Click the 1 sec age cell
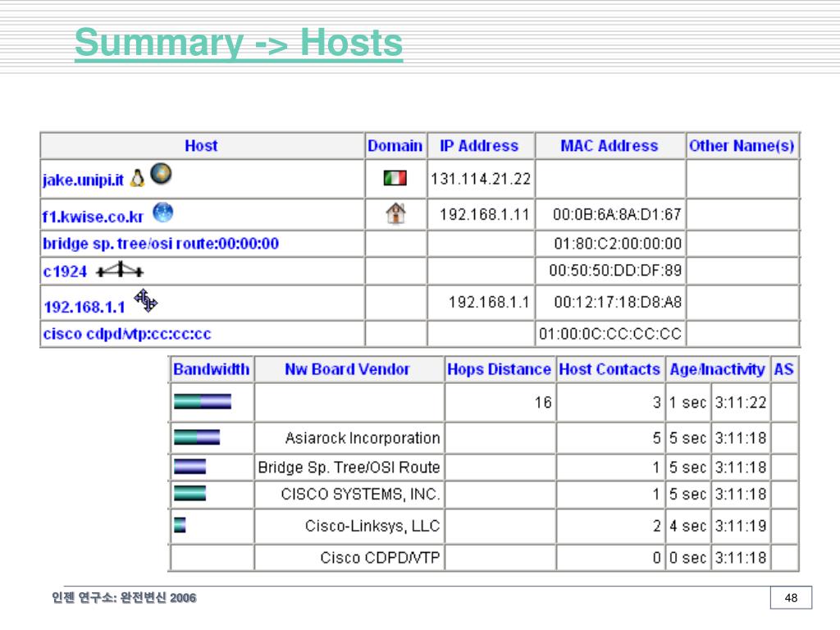Image resolution: width=840 pixels, height=630 pixels. [x=688, y=402]
